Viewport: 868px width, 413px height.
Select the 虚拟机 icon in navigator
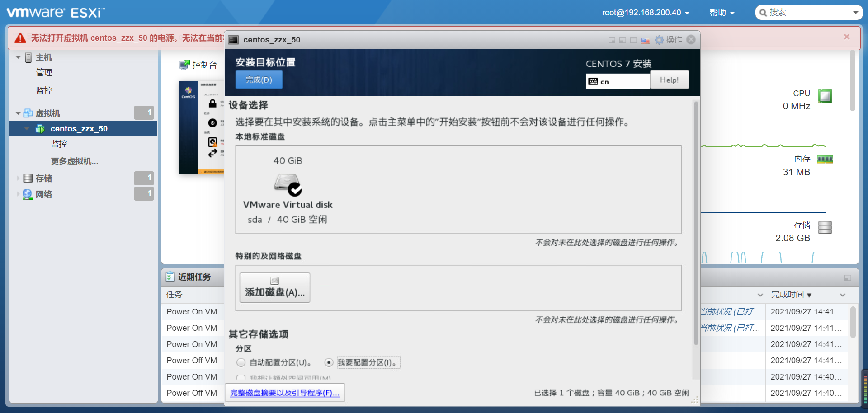[x=28, y=113]
